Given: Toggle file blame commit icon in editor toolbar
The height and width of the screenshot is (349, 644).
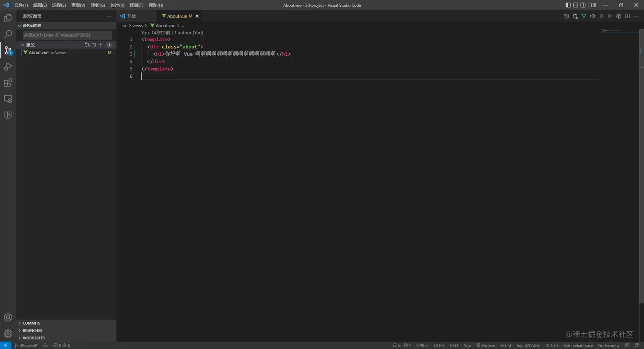Looking at the screenshot, I should [x=601, y=16].
